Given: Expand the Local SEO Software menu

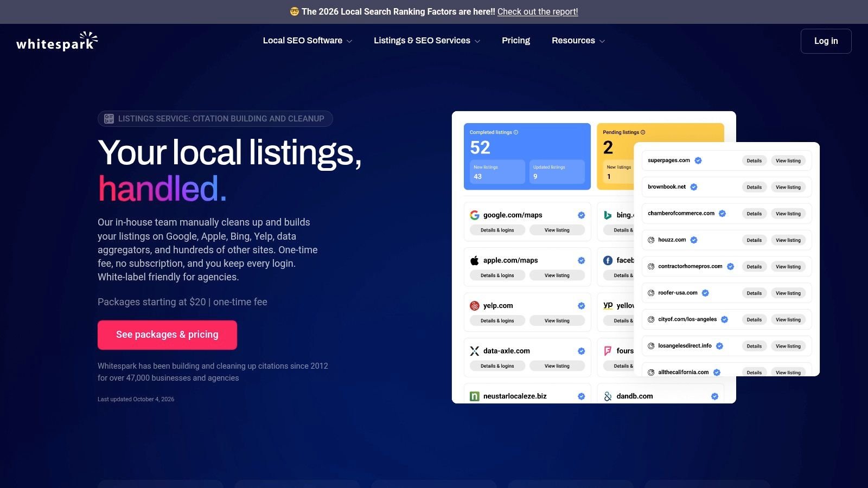Looking at the screenshot, I should [308, 41].
